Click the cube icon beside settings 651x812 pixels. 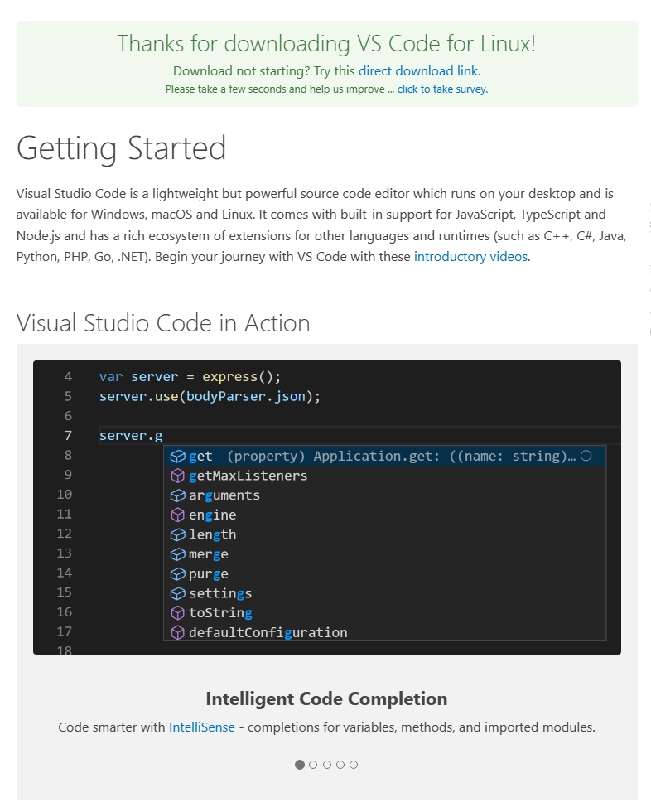tap(177, 593)
